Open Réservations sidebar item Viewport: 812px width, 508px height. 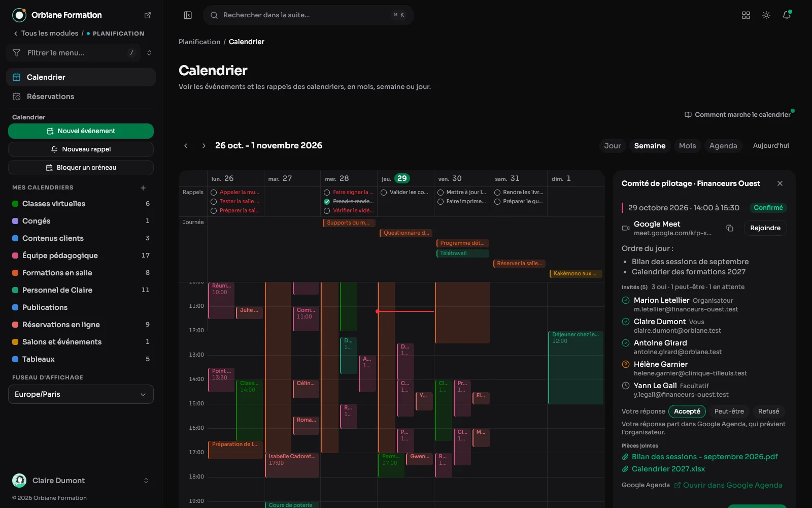pos(81,97)
